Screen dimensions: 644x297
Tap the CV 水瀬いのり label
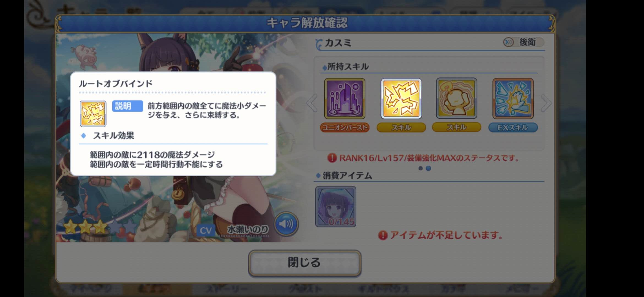pyautogui.click(x=233, y=230)
